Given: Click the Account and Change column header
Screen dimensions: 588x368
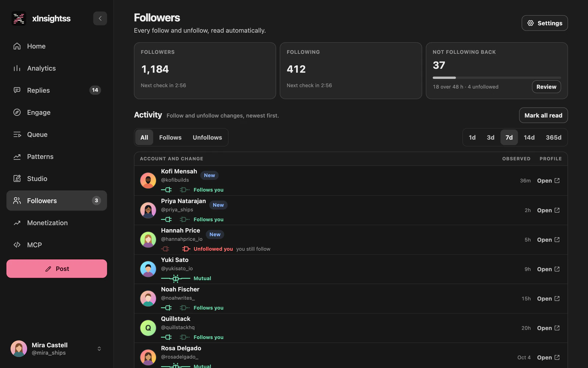Looking at the screenshot, I should 171,159.
